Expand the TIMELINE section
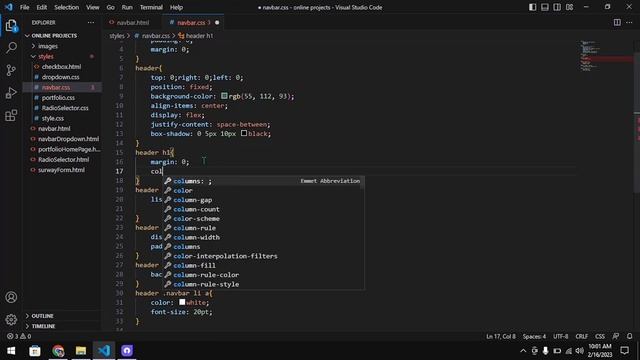 43,326
